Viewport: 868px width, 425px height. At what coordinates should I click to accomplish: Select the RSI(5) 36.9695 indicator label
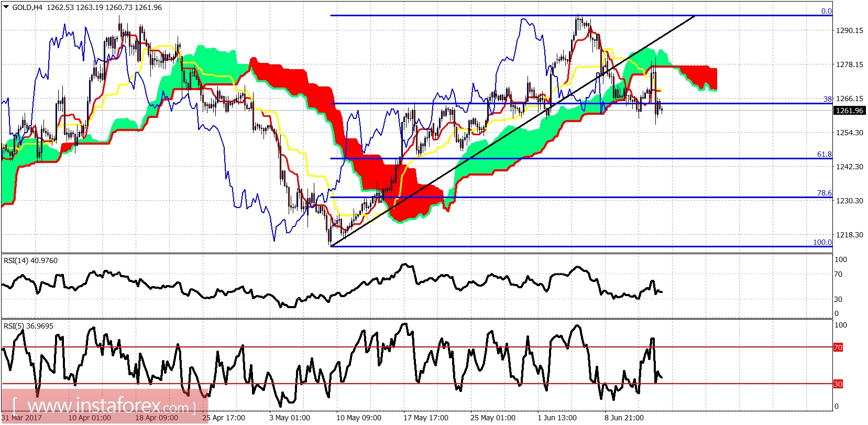click(28, 326)
